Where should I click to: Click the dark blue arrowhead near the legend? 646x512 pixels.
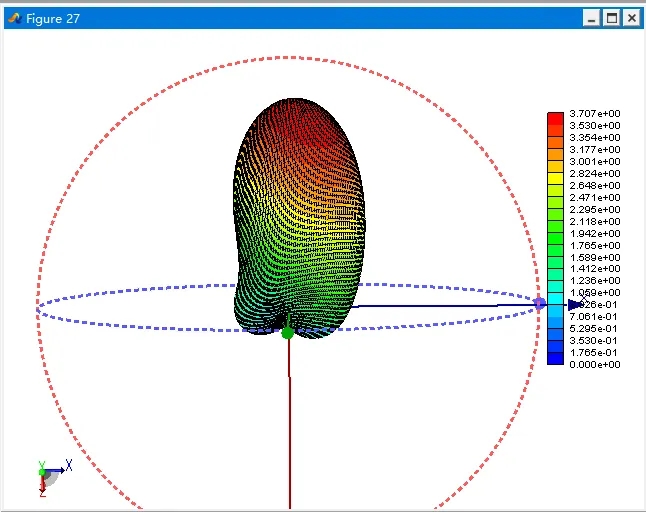tap(575, 304)
